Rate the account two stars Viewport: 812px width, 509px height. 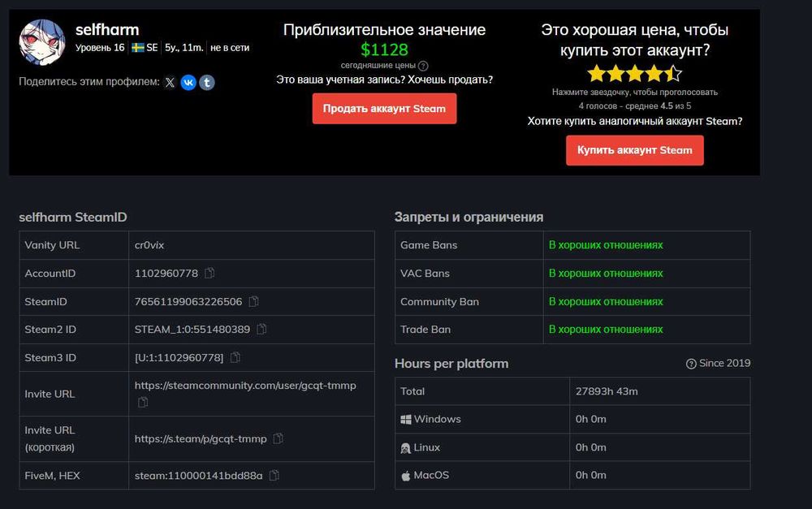[615, 74]
